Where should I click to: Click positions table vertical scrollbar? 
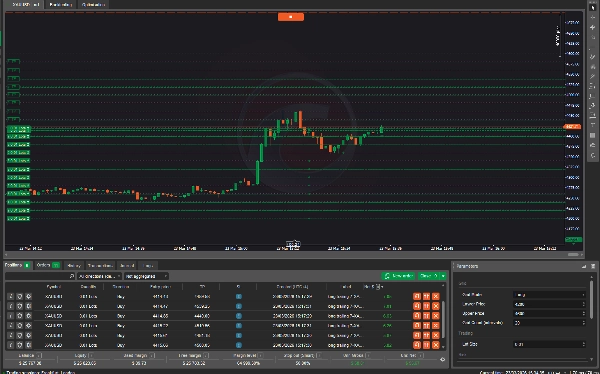coord(443,319)
